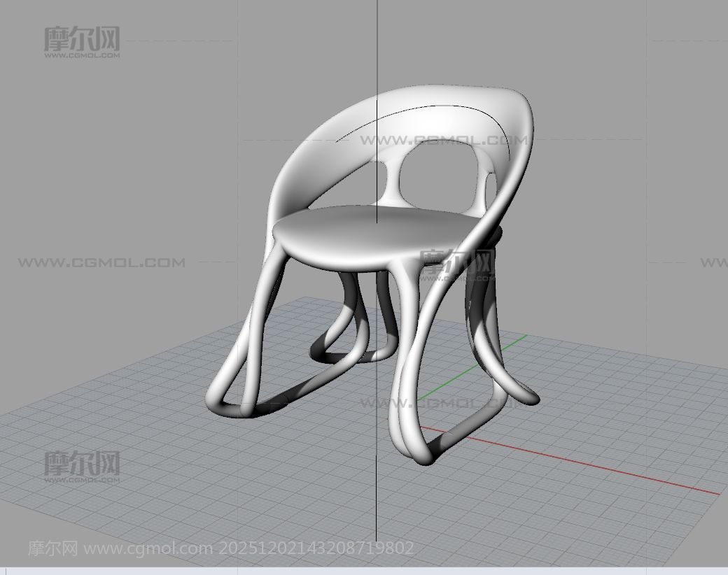
Task: Click the top-left 摩尔网 watermark logo
Action: click(82, 41)
